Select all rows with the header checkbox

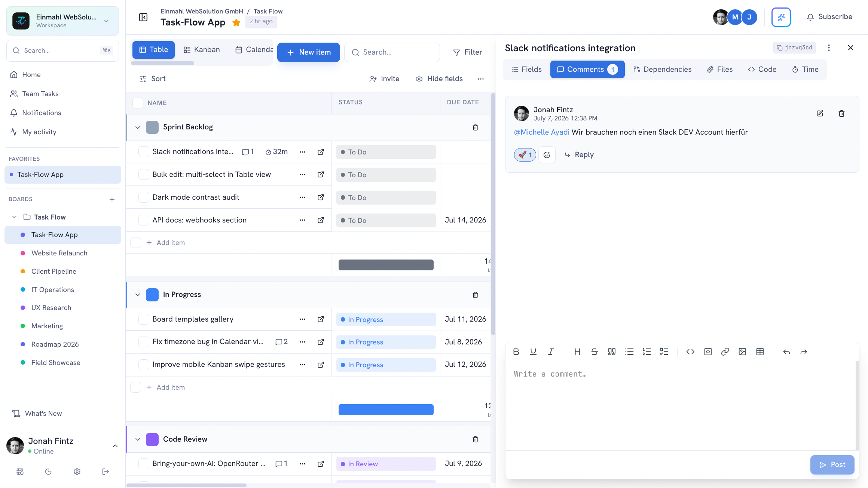[138, 103]
